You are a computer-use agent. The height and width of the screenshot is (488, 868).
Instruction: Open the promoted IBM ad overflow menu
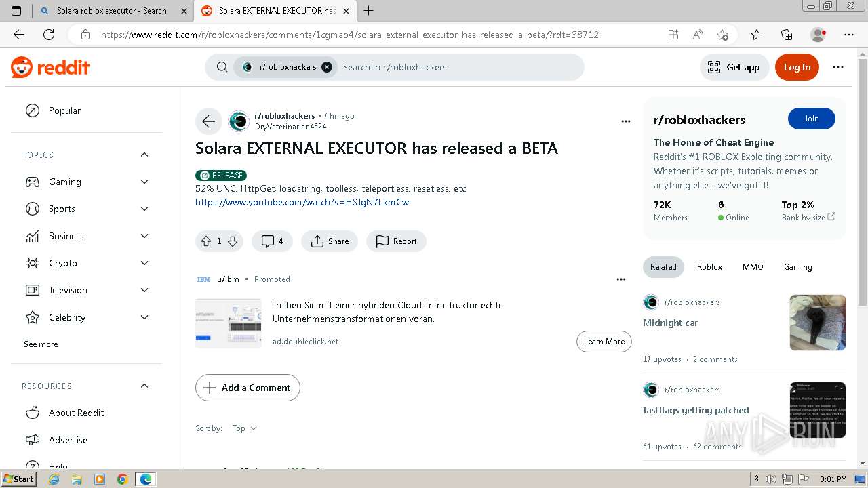pos(620,279)
